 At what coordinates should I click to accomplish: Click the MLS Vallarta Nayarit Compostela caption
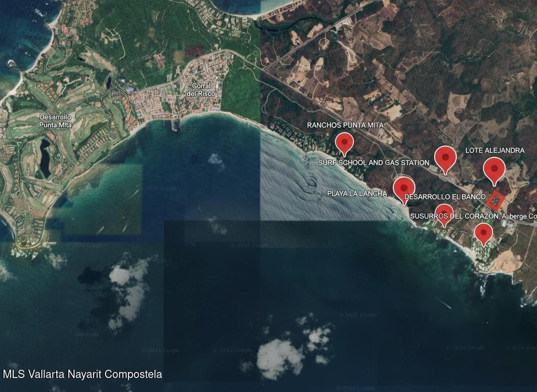83,374
